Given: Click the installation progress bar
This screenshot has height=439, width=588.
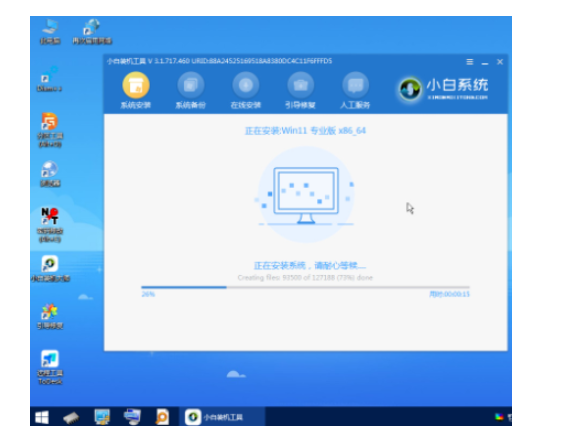Looking at the screenshot, I should (305, 287).
